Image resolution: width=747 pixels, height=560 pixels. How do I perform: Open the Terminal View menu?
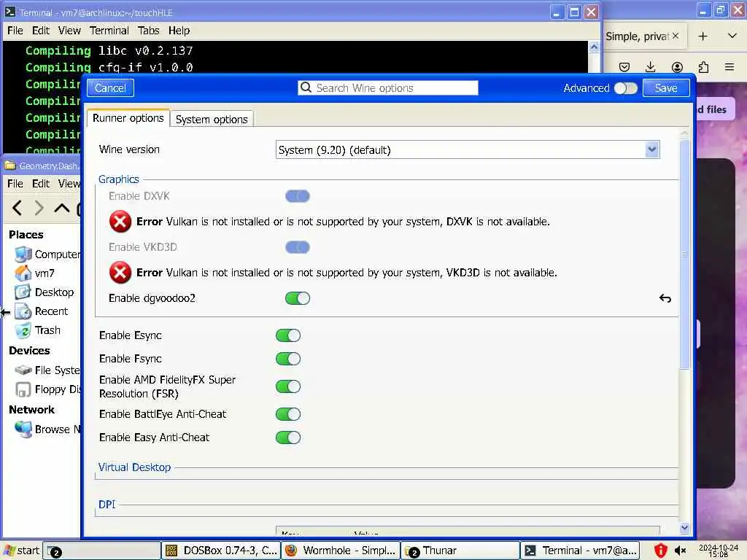pos(69,31)
